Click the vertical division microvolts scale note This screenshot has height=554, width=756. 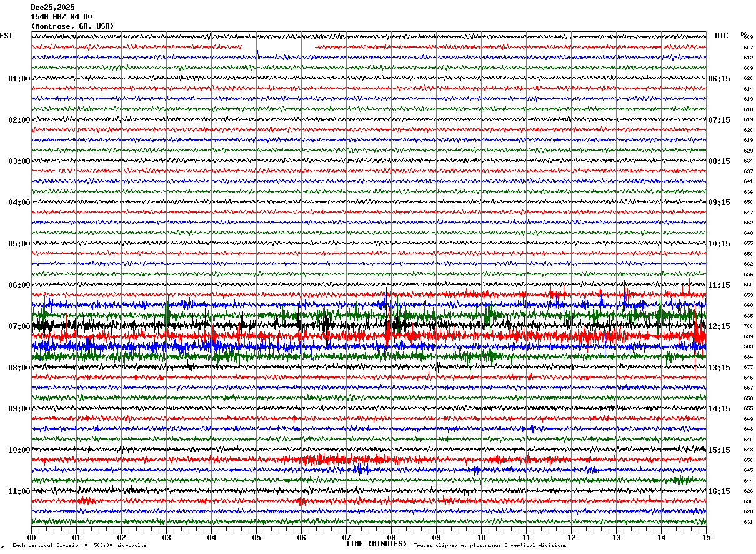click(x=79, y=545)
